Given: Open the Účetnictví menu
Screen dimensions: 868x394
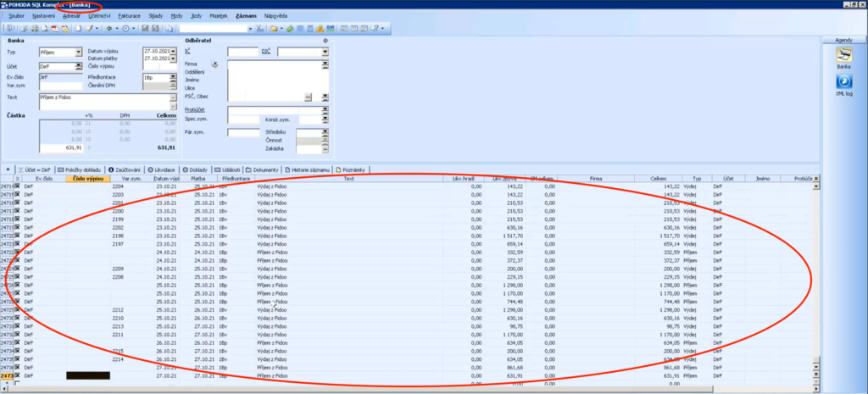Looking at the screenshot, I should [x=100, y=16].
